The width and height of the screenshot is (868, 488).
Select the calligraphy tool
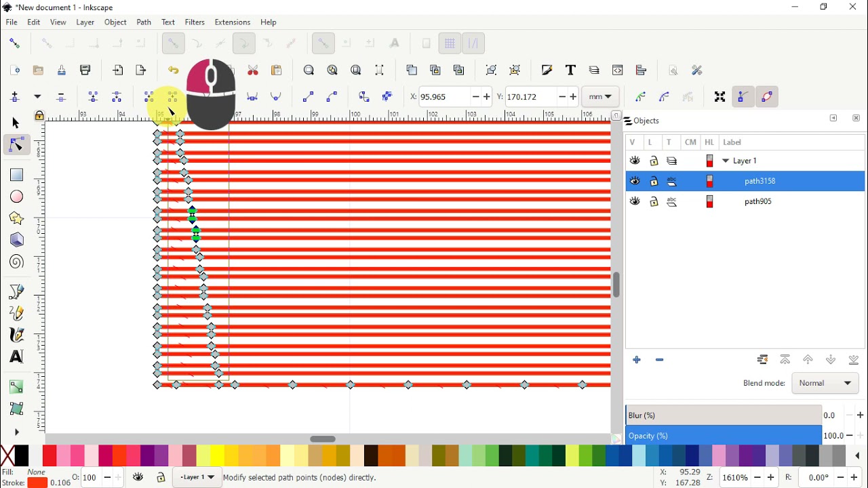(x=17, y=336)
